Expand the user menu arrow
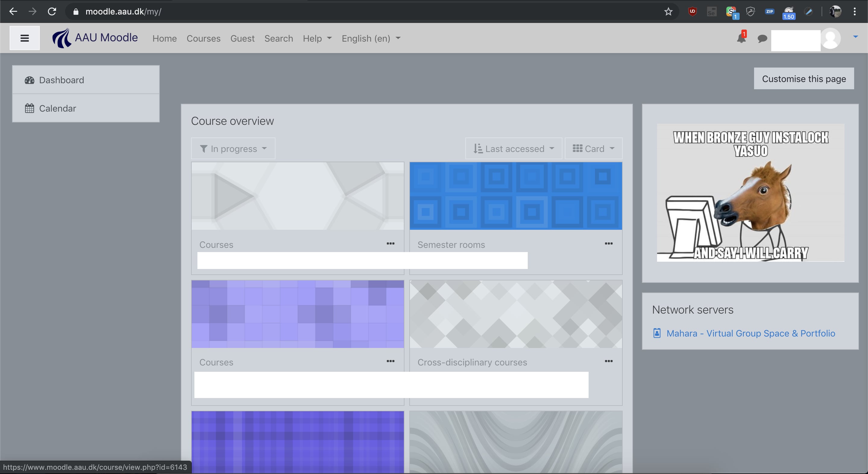 click(x=856, y=37)
